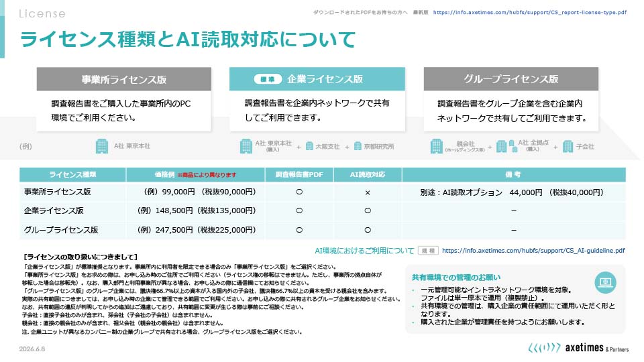The width and height of the screenshot is (644, 362).
Task: Click the 価格例 column header
Action: (195, 174)
